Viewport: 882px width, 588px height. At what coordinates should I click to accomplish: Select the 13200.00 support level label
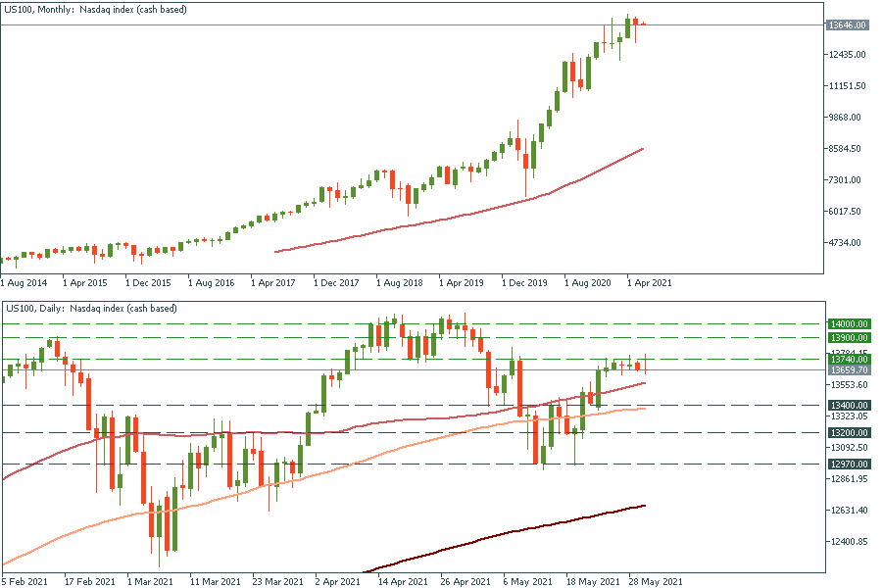[849, 432]
